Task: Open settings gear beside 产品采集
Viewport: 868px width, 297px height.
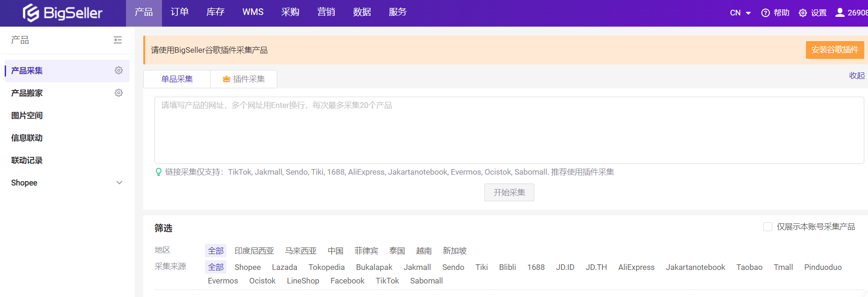Action: [119, 71]
